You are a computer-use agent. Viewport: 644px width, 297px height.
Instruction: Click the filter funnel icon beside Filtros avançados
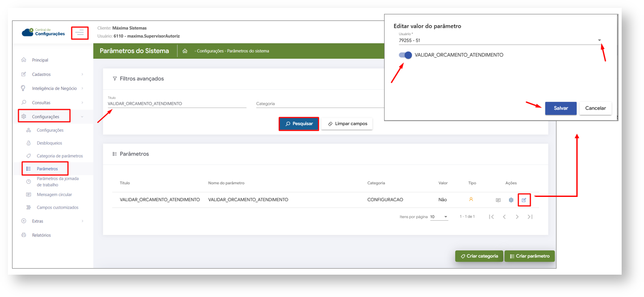115,79
